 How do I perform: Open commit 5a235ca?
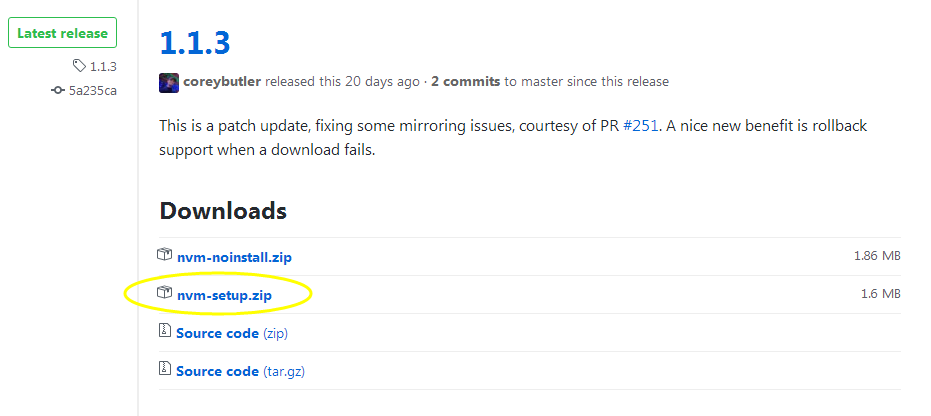(93, 91)
